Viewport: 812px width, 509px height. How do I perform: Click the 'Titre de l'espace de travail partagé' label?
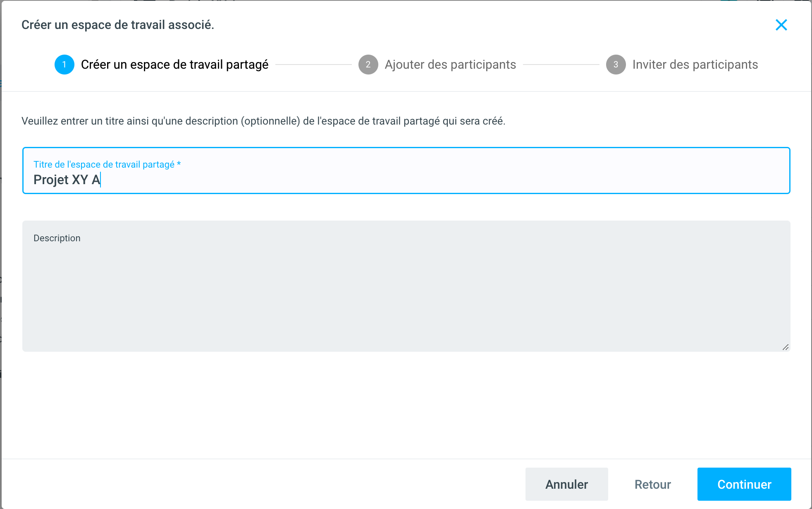pos(104,164)
